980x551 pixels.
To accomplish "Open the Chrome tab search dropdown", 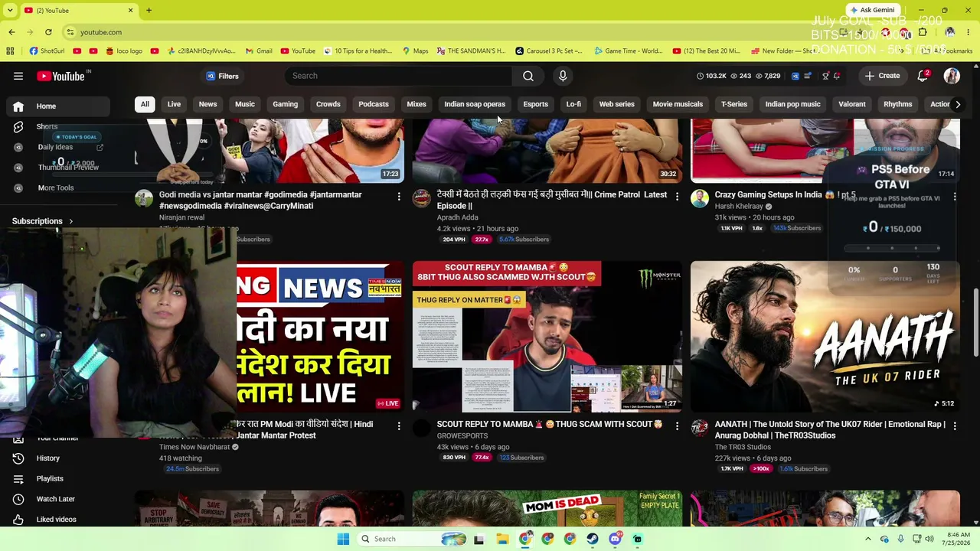I will (9, 10).
